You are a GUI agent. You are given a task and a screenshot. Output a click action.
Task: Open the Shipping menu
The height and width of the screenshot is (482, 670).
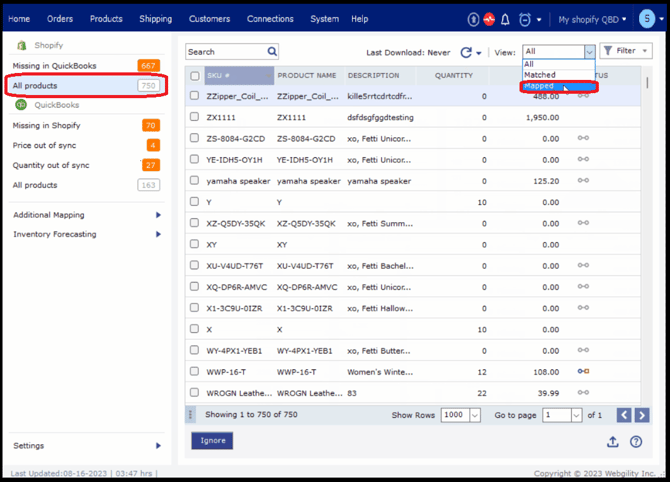[x=155, y=19]
